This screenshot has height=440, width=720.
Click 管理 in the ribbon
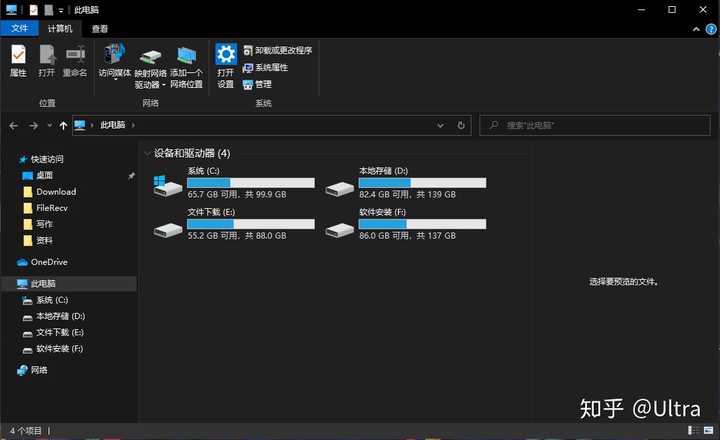pyautogui.click(x=257, y=84)
